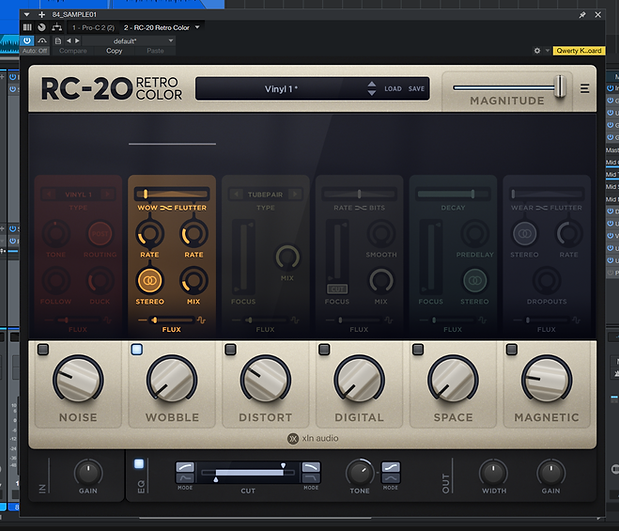Click the Wobble FLUX slider
619x531 pixels.
coord(171,320)
